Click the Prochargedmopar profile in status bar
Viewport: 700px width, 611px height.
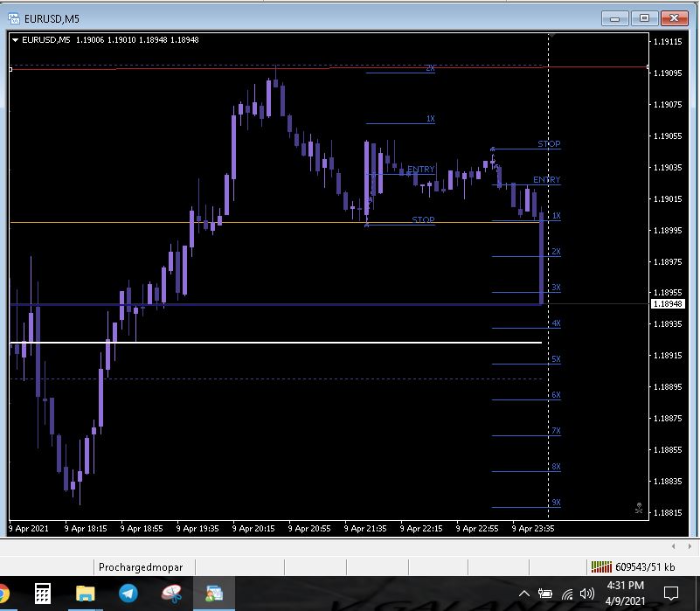135,566
